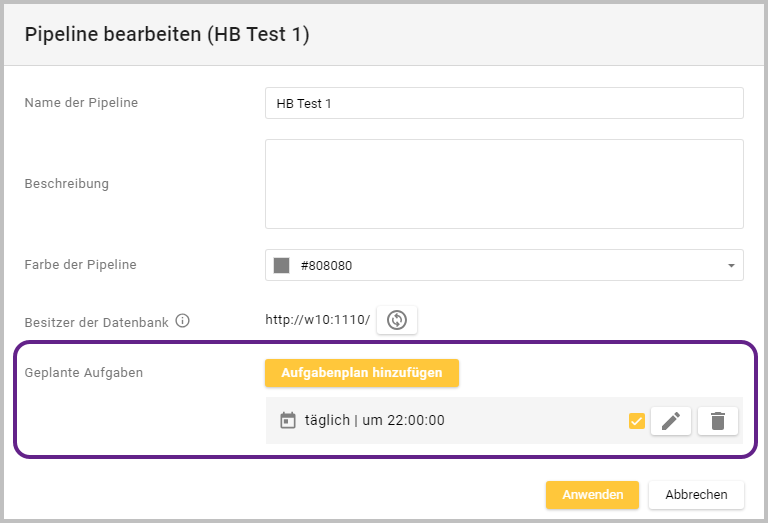The height and width of the screenshot is (523, 768).
Task: Cancel the dialog with Abbrechen
Action: click(x=696, y=495)
